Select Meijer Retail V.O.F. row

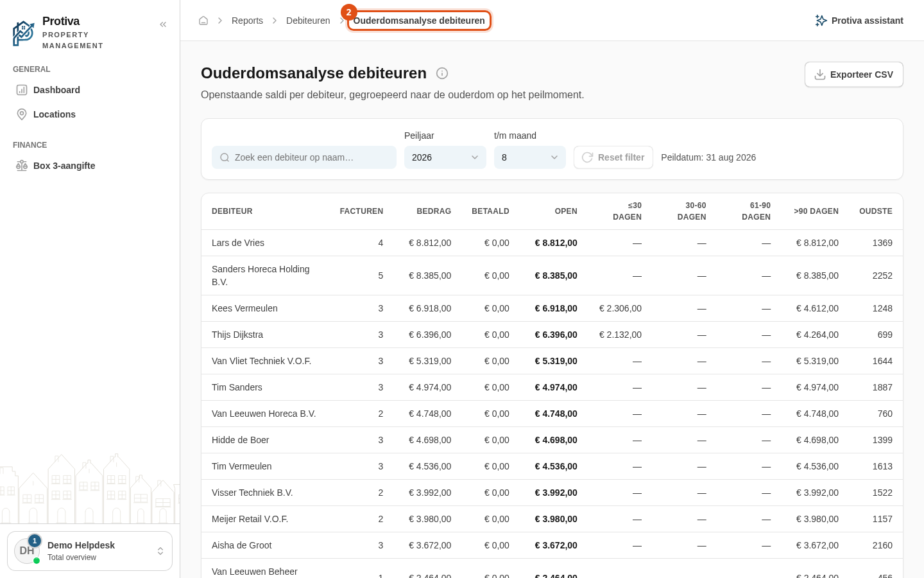[x=552, y=519]
